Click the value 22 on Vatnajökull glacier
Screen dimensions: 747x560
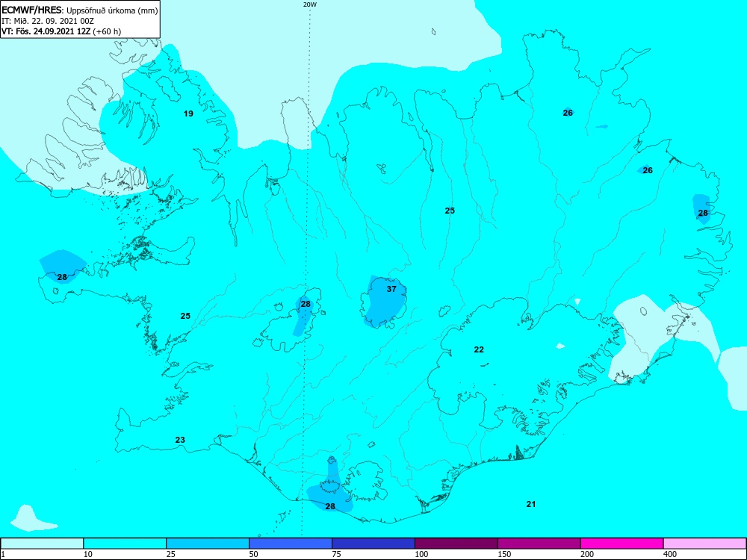tap(479, 349)
